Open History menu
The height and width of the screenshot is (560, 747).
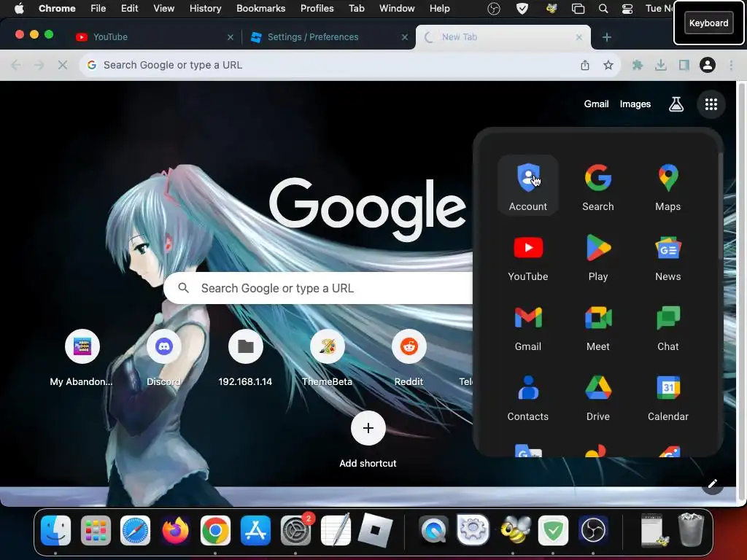pyautogui.click(x=205, y=9)
